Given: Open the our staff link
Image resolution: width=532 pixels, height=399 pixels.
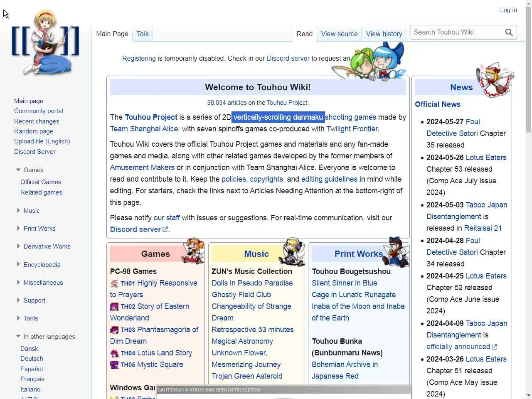Looking at the screenshot, I should click(x=167, y=218).
